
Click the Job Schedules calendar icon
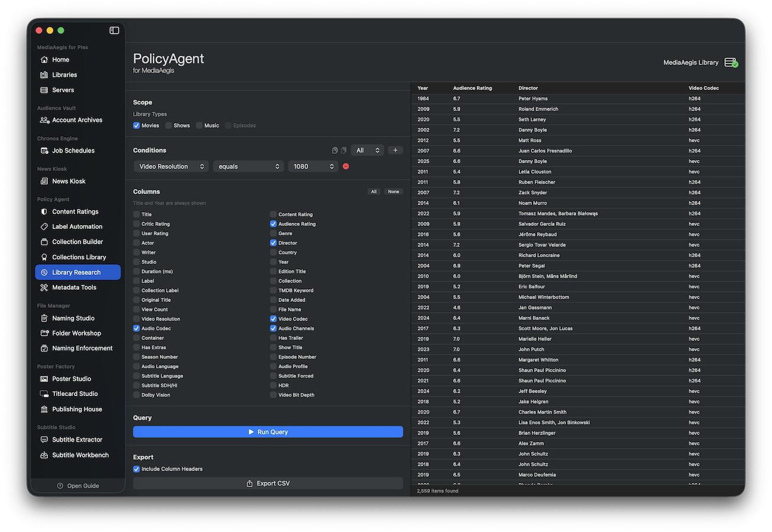pyautogui.click(x=44, y=151)
